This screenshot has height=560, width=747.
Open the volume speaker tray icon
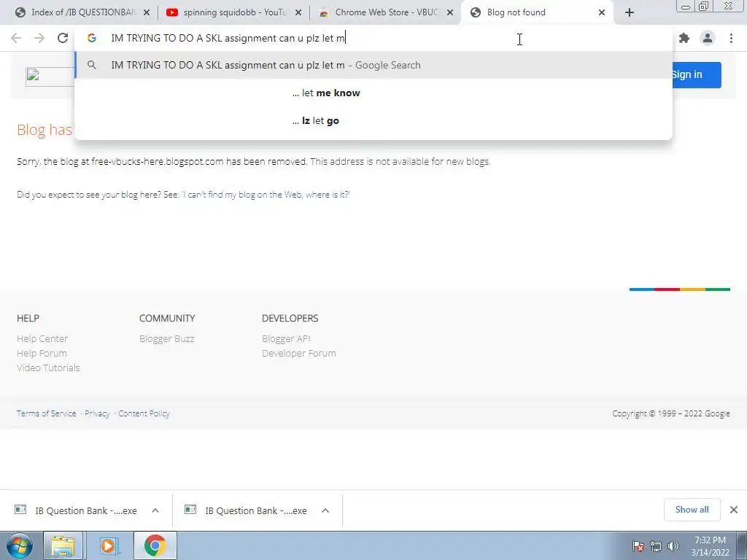tap(673, 545)
